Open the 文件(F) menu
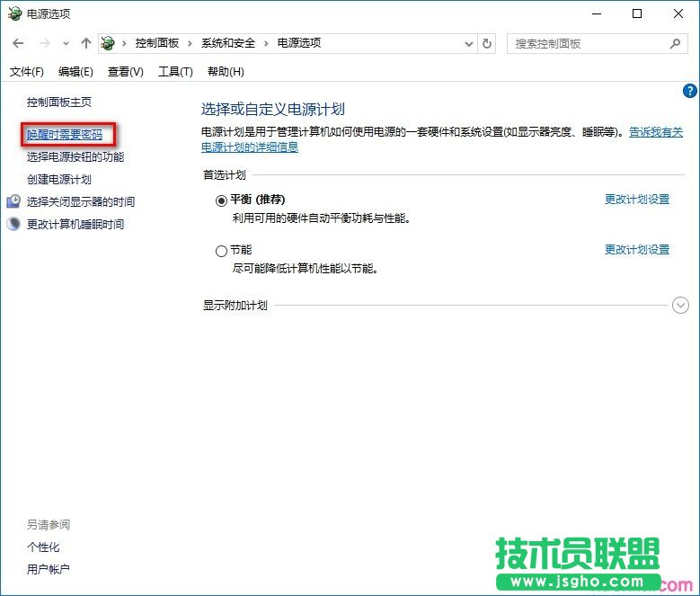700x596 pixels. (26, 72)
